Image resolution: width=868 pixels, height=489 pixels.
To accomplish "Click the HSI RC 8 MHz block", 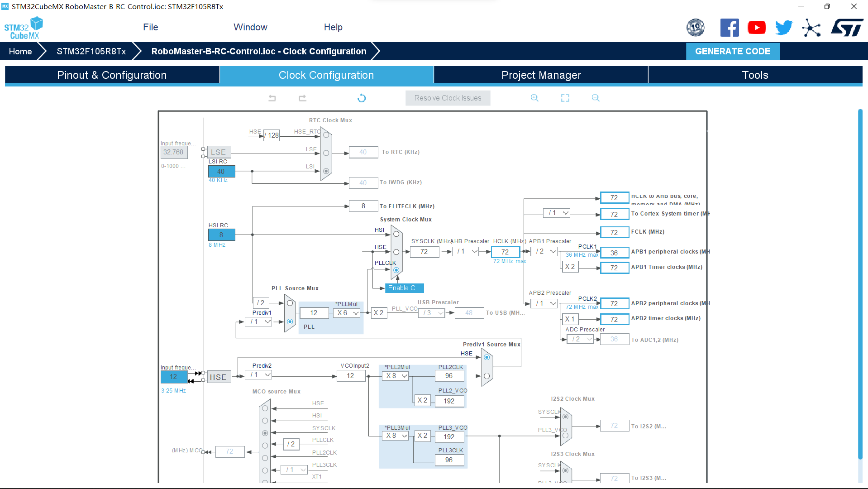I will pyautogui.click(x=221, y=235).
